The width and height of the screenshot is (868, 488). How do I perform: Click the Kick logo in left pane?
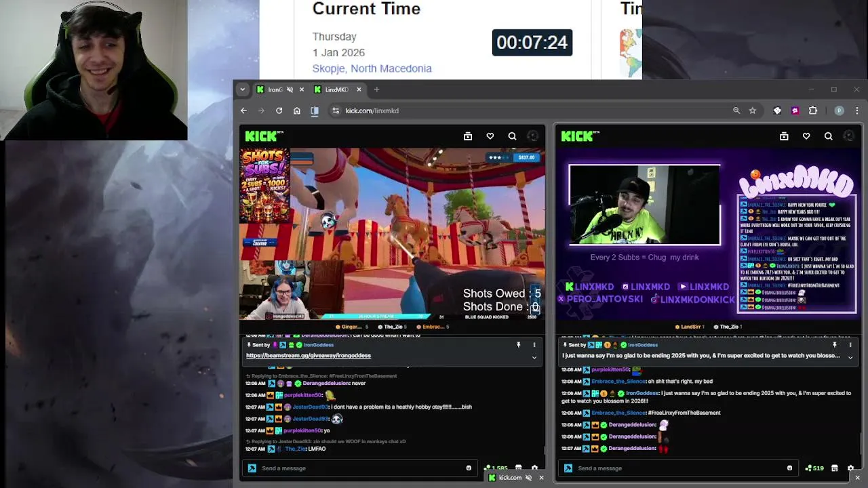(x=264, y=136)
